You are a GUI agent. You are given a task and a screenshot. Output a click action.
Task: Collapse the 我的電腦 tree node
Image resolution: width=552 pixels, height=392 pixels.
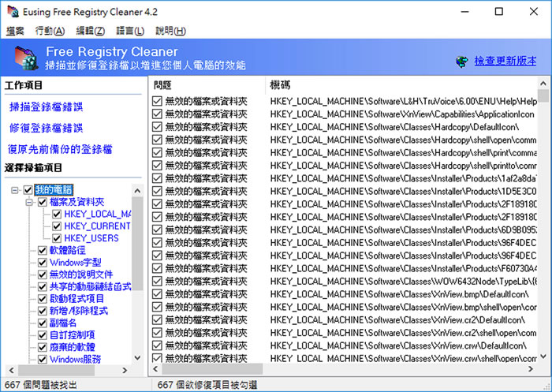[x=17, y=190]
